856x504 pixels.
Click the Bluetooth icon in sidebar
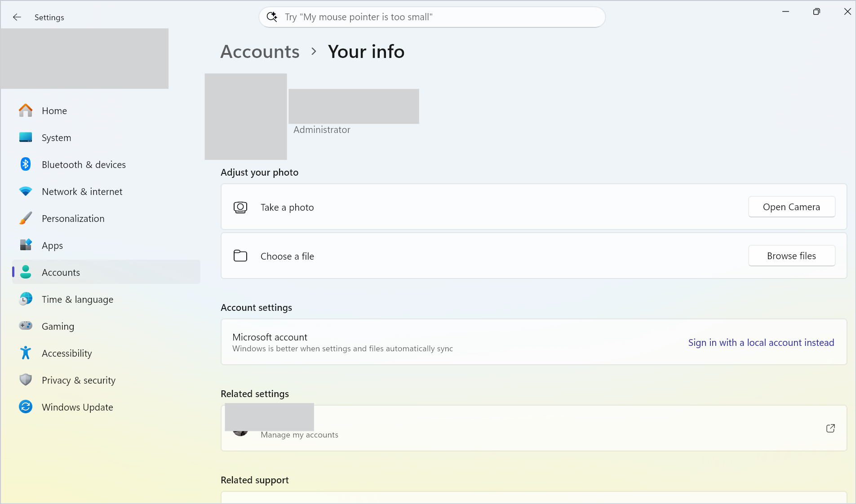(x=26, y=164)
